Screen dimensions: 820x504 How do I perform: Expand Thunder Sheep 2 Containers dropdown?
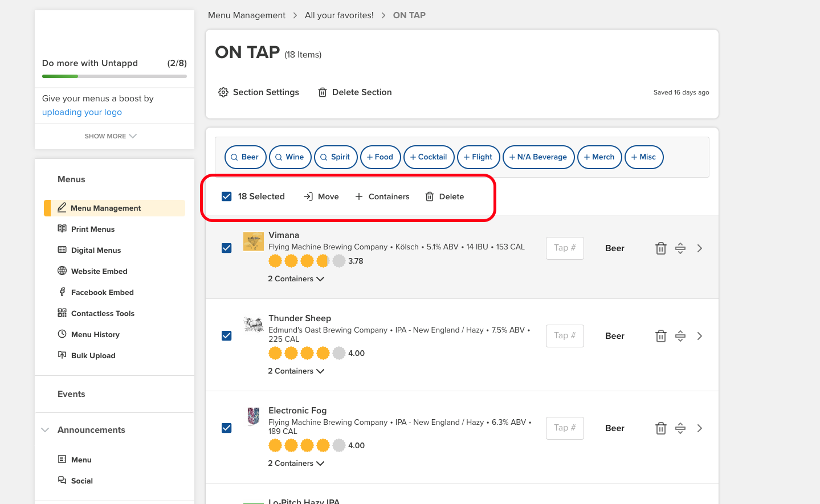coord(296,371)
